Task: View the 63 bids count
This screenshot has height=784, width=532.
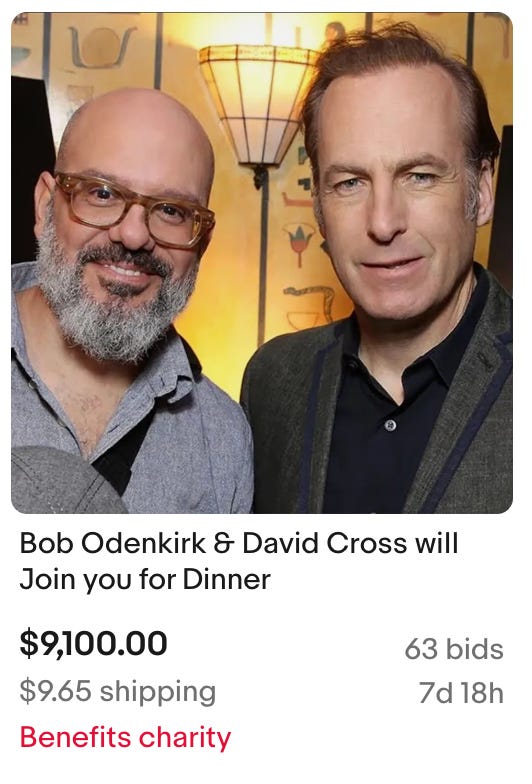Action: tap(454, 649)
